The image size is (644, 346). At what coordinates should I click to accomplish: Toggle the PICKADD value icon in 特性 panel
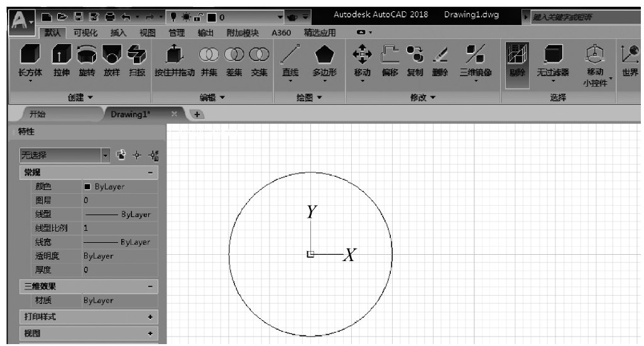click(121, 155)
